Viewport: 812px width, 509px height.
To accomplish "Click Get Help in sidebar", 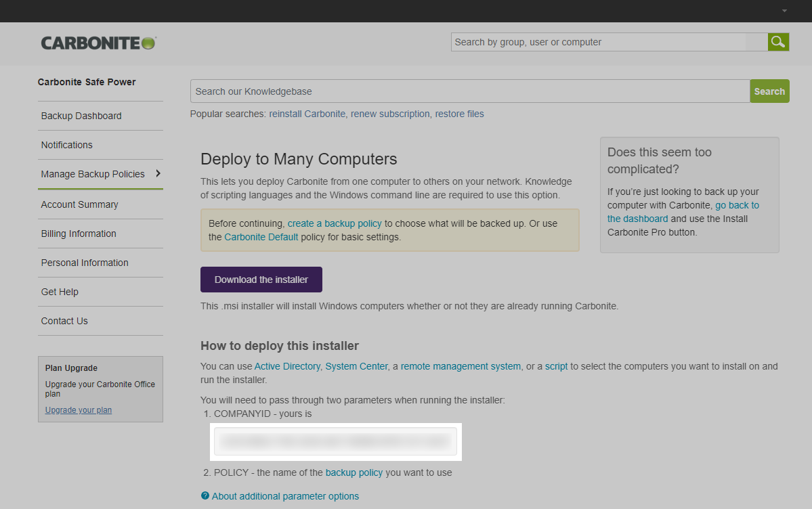I will tap(60, 292).
